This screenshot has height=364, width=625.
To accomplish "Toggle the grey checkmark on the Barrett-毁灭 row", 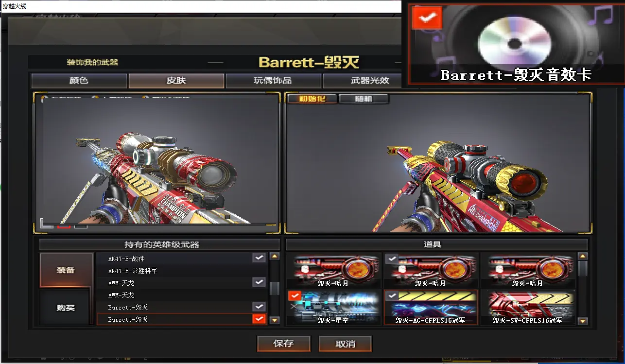I will (259, 307).
